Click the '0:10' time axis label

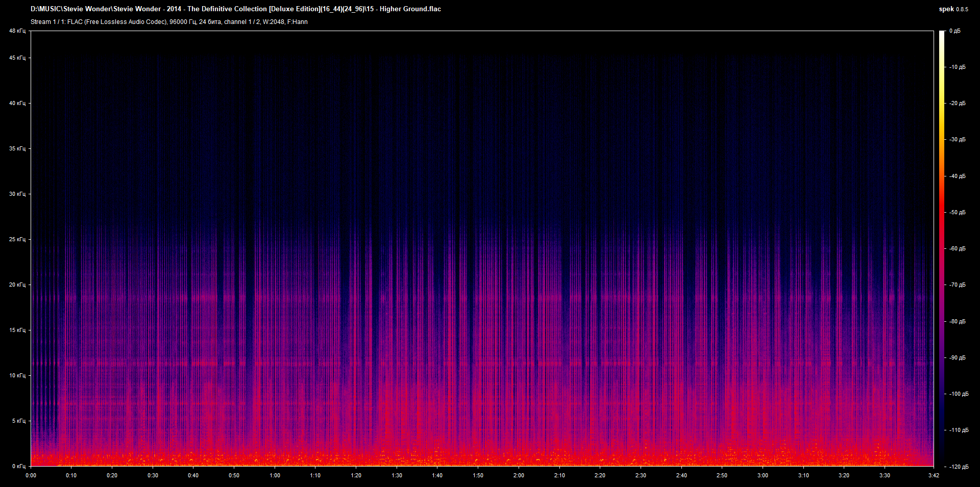tap(71, 476)
